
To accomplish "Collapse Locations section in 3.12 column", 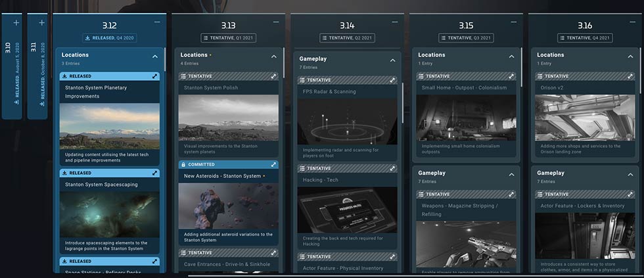I will [x=155, y=57].
